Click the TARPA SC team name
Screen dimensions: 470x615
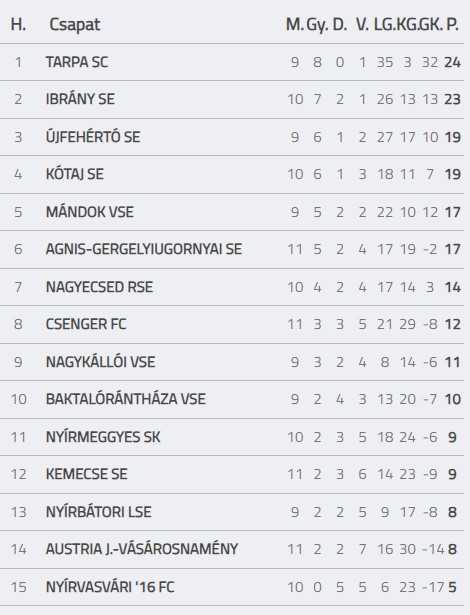pos(77,62)
